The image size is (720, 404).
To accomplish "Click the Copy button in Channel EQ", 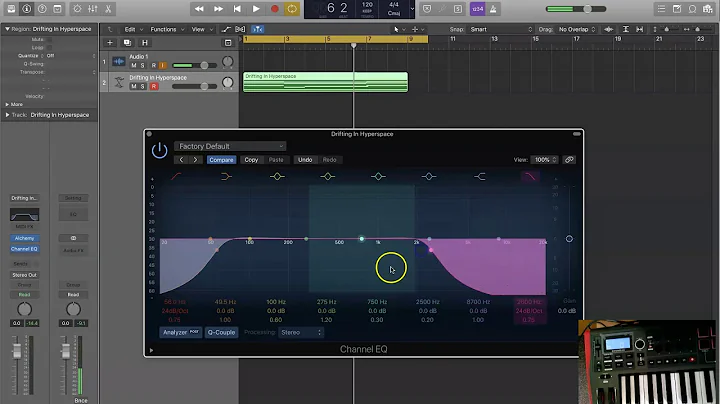I will point(251,160).
